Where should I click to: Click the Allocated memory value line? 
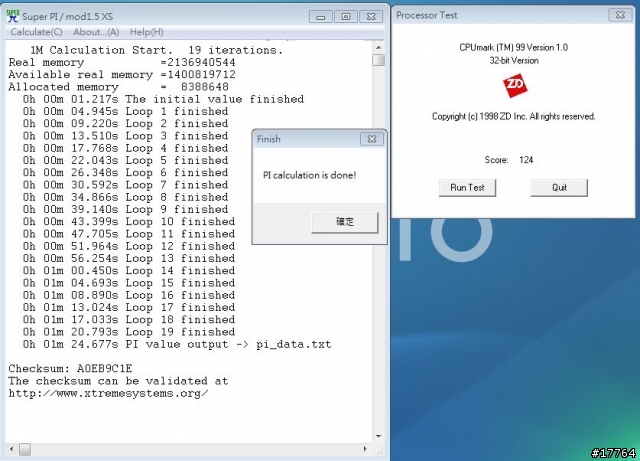118,87
